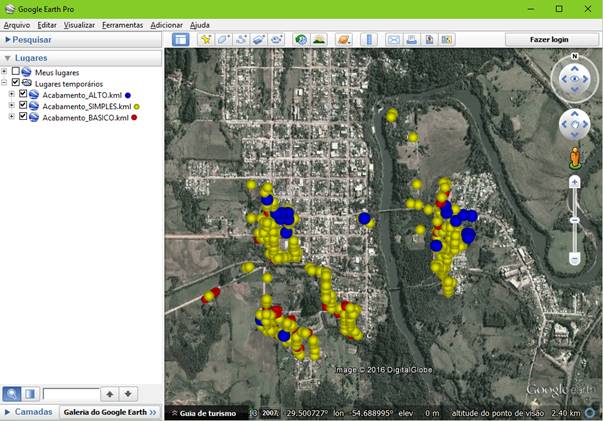Check the Meus lugares checkbox
The width and height of the screenshot is (603, 421).
click(15, 72)
